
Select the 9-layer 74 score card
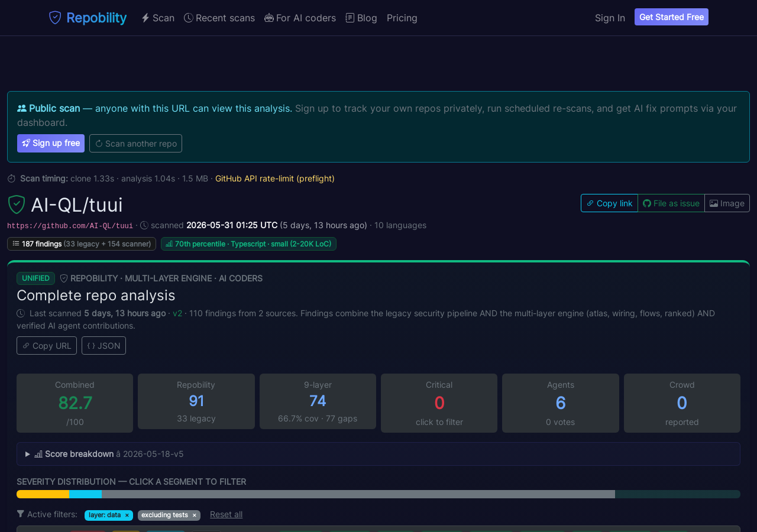tap(318, 401)
